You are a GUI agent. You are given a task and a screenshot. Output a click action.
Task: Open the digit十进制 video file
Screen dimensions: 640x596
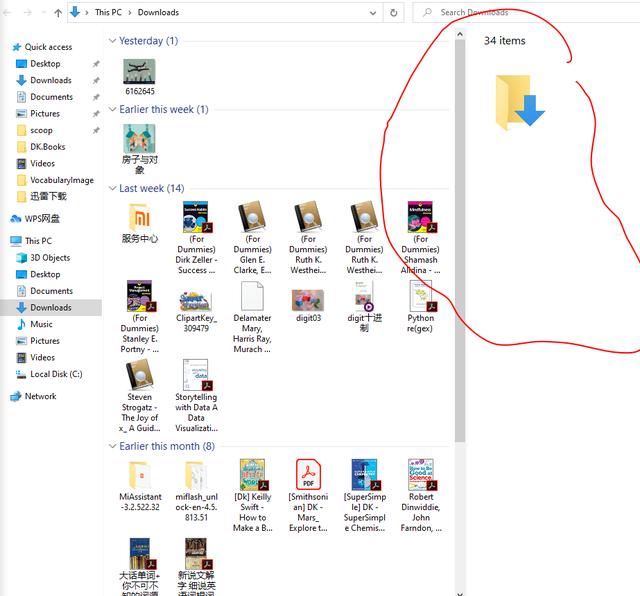(x=364, y=307)
